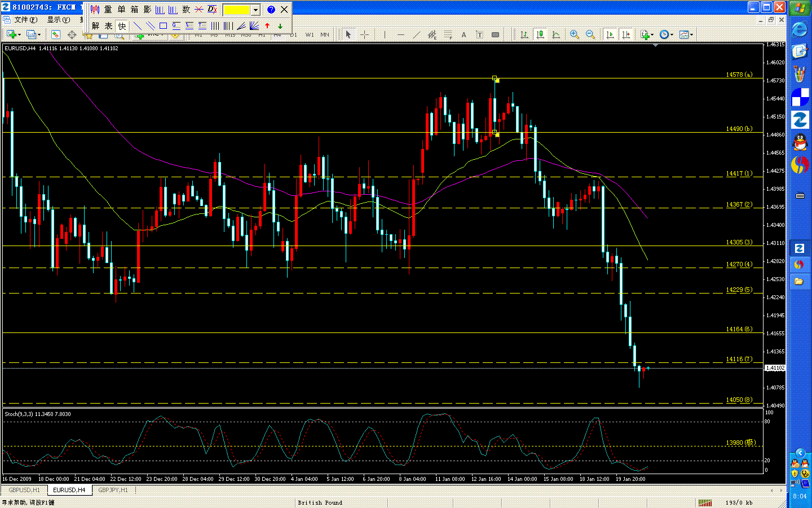Switch chart to candlestick mode

540,34
